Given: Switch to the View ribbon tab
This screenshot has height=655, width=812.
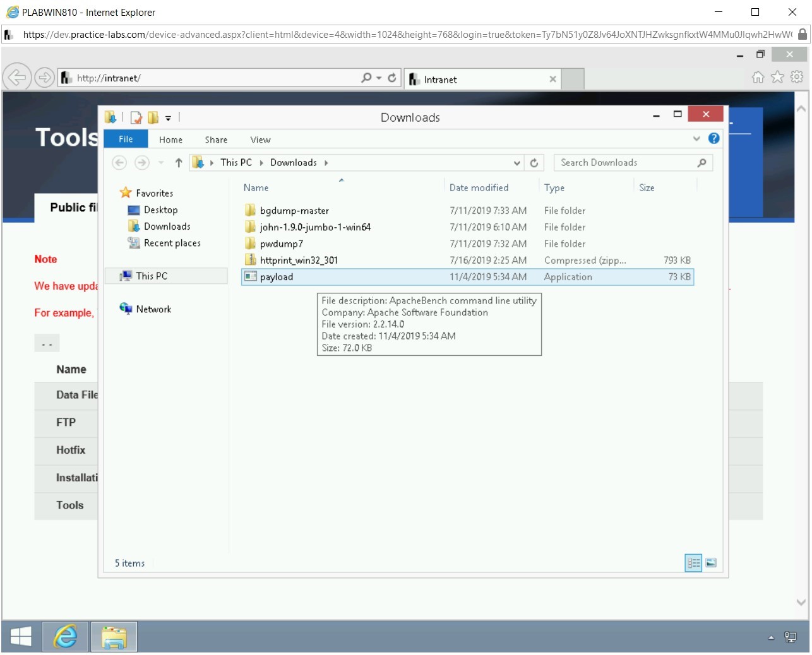Looking at the screenshot, I should [260, 139].
